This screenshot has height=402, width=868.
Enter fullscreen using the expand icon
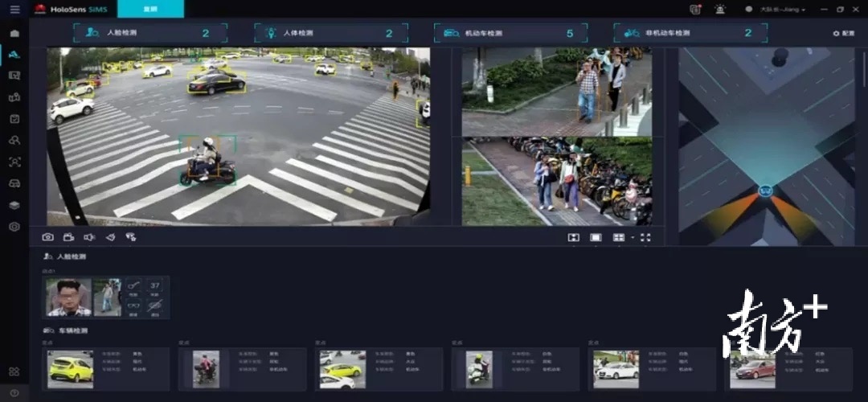point(645,237)
